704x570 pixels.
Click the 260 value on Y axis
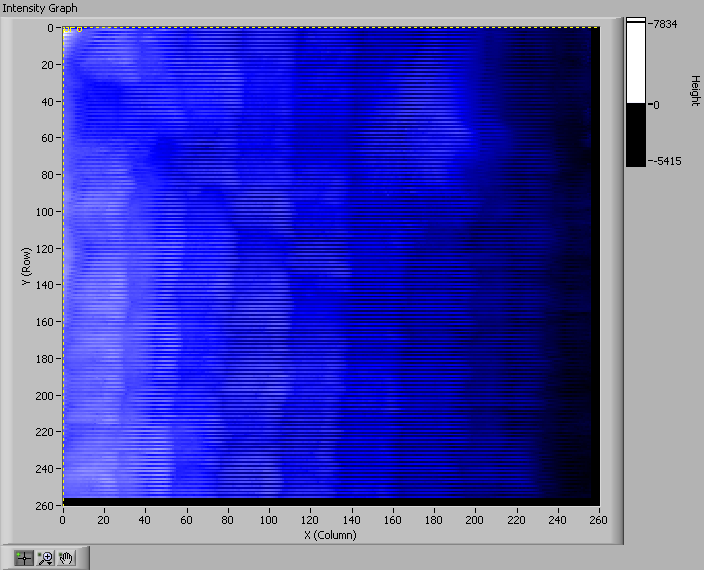tap(46, 506)
